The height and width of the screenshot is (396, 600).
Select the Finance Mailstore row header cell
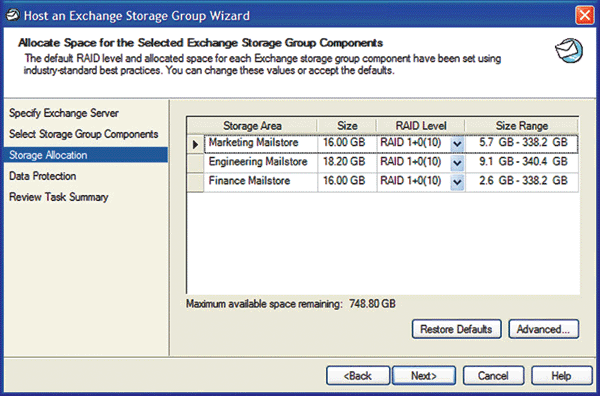coord(196,183)
